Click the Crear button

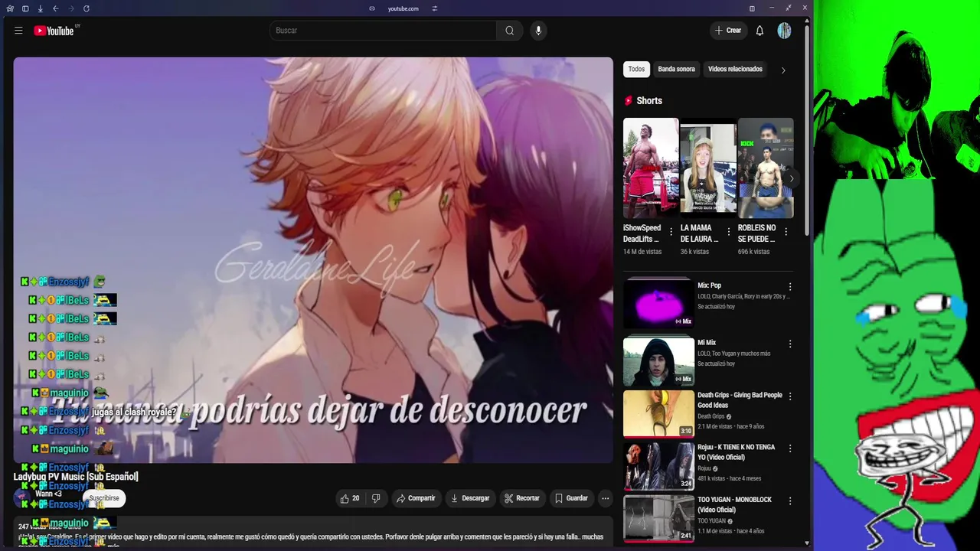point(727,31)
